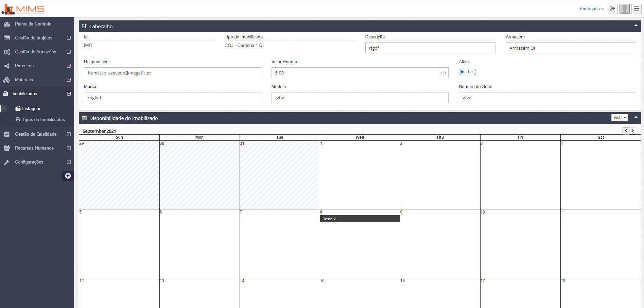Click the Materiais cubes icon
Screen dimensions: 644x308
tap(7, 80)
